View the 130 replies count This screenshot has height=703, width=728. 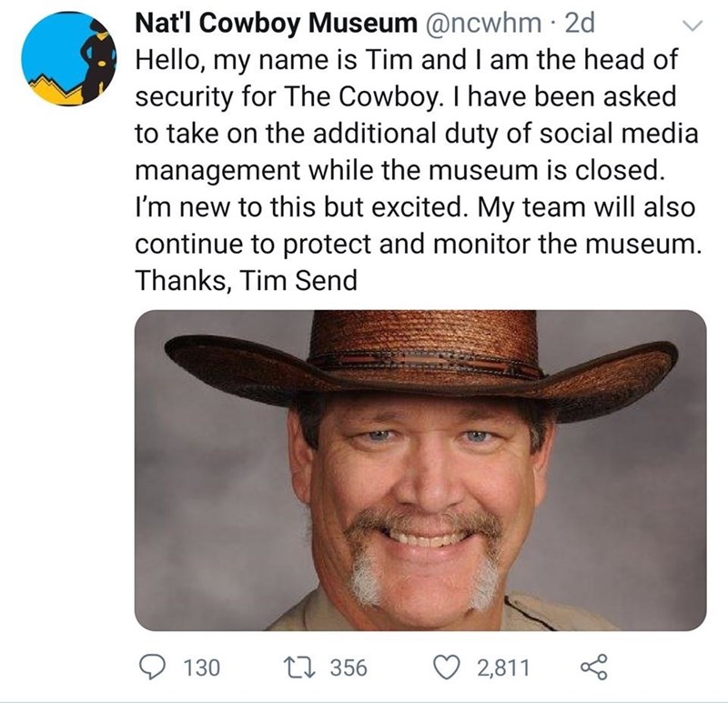click(201, 669)
